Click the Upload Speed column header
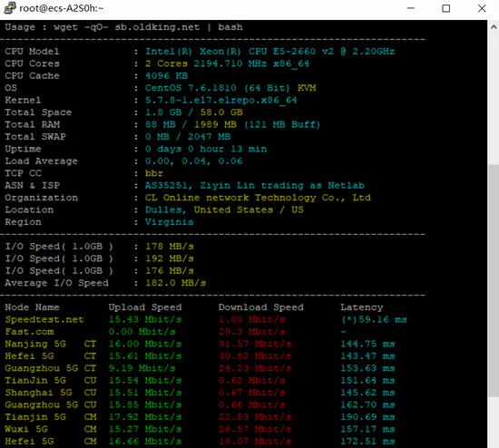499x448 pixels. pyautogui.click(x=145, y=307)
